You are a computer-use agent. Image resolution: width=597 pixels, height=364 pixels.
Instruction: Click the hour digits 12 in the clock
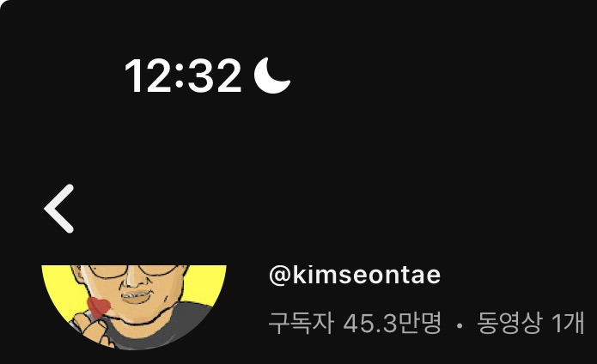(149, 76)
